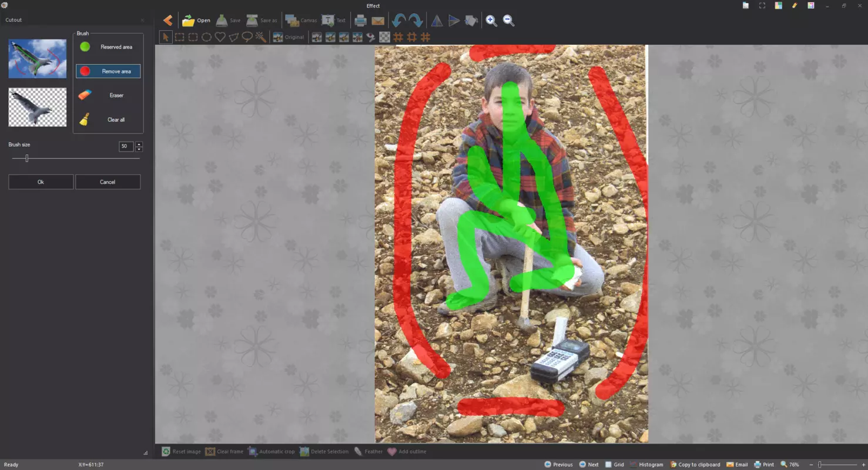
Task: Rotate image left with blue counterclockwise arrow
Action: tap(398, 21)
